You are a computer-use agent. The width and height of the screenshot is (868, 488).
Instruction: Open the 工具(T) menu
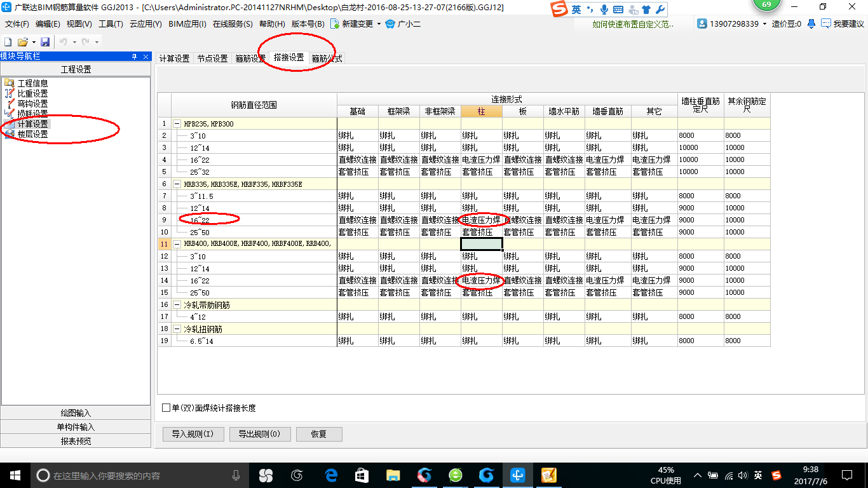[x=111, y=24]
